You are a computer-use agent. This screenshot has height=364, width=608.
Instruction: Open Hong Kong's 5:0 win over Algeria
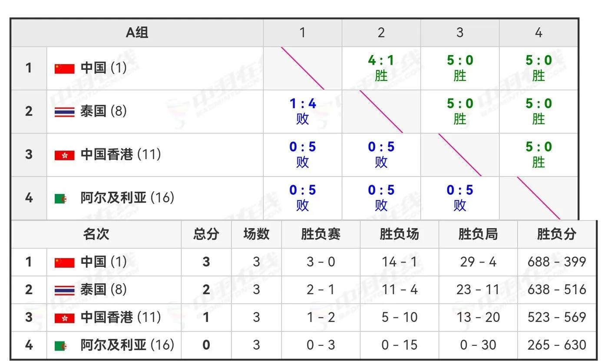pos(539,155)
